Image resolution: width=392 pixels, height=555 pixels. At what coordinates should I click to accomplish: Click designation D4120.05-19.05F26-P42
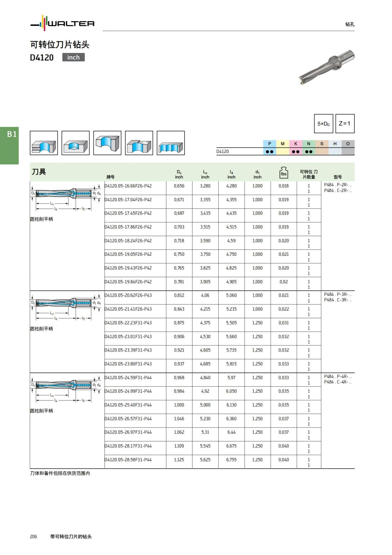(x=128, y=254)
